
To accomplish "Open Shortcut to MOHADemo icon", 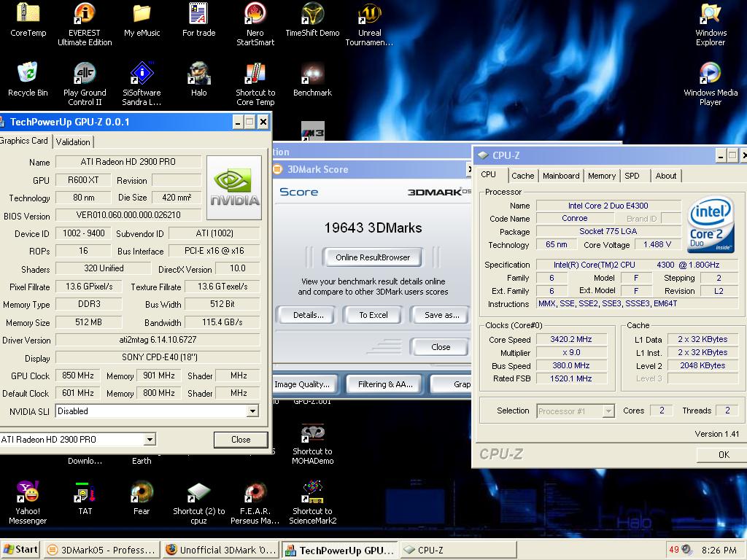I will [312, 444].
